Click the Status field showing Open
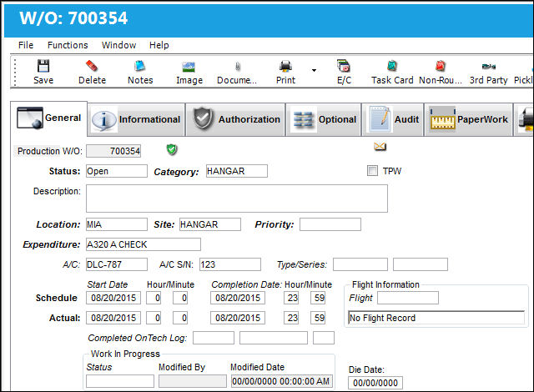The image size is (534, 392). pyautogui.click(x=117, y=171)
